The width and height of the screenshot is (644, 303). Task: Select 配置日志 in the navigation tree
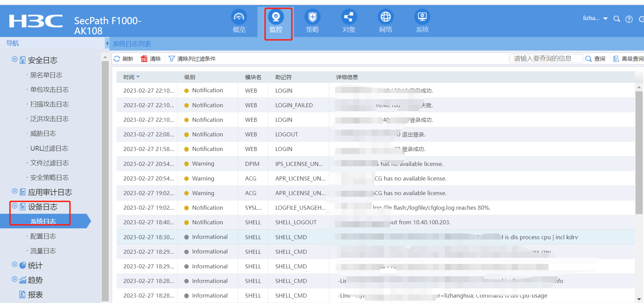coord(43,236)
